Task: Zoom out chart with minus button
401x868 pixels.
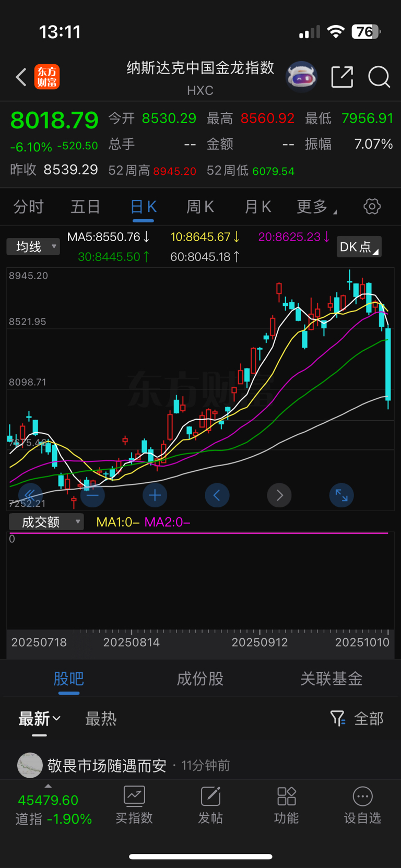Action: (x=92, y=495)
